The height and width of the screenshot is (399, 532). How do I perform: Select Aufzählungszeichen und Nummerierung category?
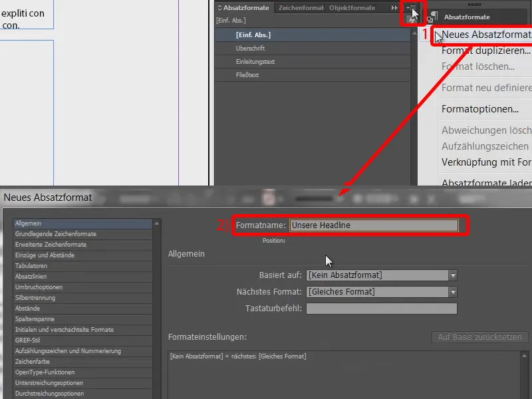82,351
